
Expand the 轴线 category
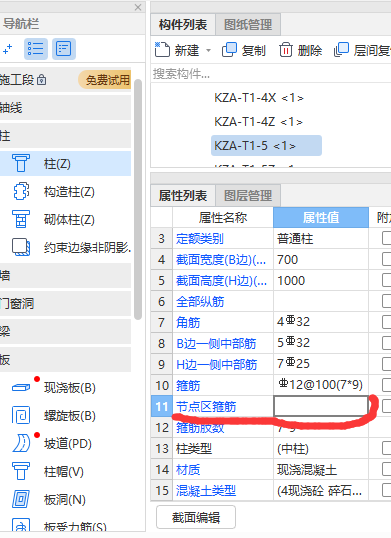[x=65, y=108]
